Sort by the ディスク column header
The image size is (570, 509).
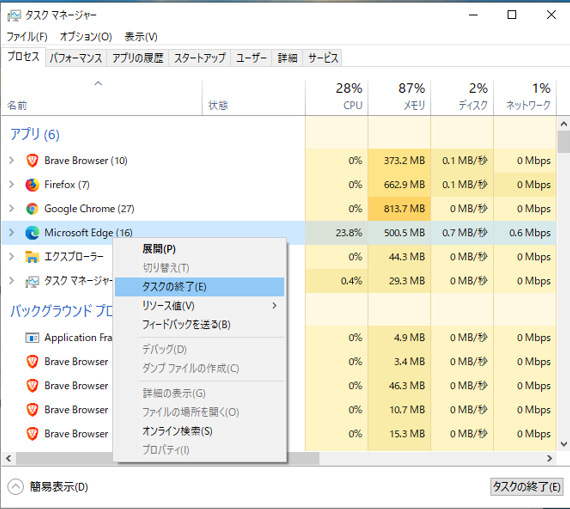coord(462,97)
